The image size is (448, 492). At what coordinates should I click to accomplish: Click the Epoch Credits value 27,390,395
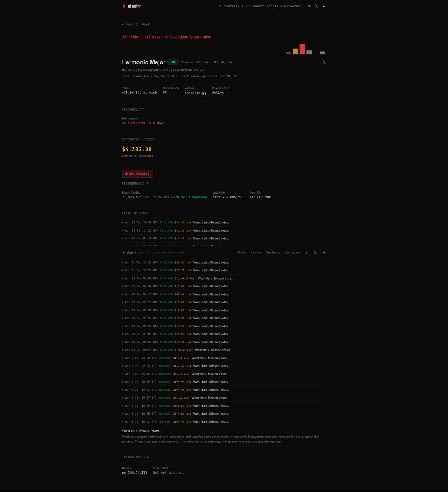coord(132,197)
